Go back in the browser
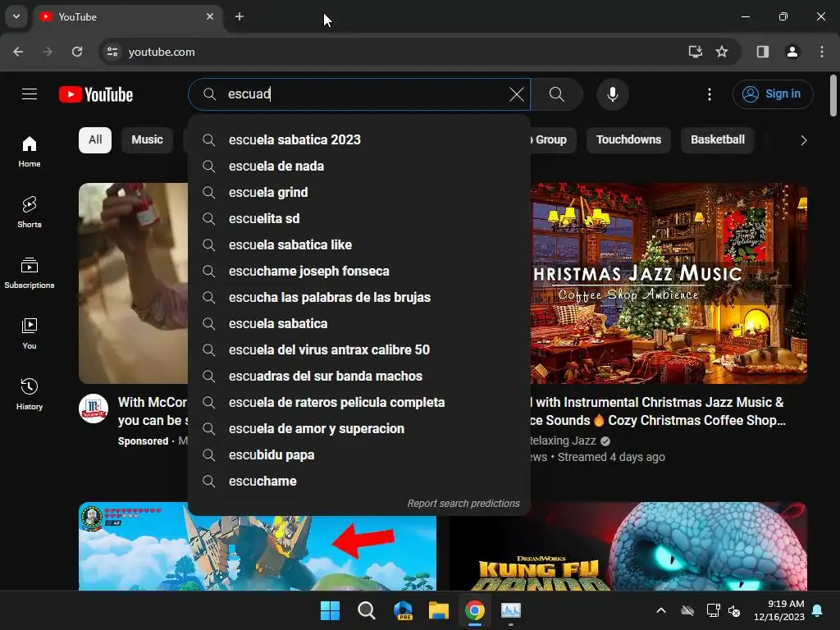This screenshot has height=630, width=840. pyautogui.click(x=18, y=52)
